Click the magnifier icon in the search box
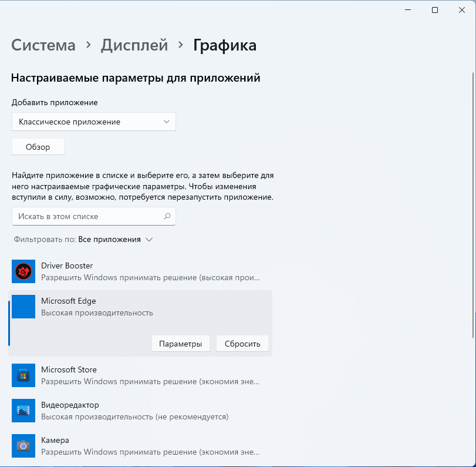This screenshot has height=467, width=476. [167, 216]
